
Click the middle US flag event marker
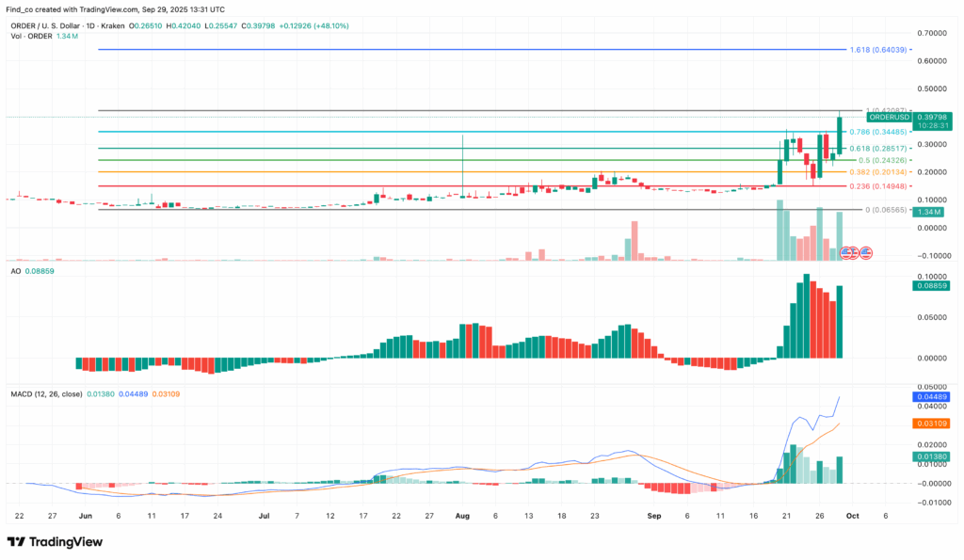(854, 252)
